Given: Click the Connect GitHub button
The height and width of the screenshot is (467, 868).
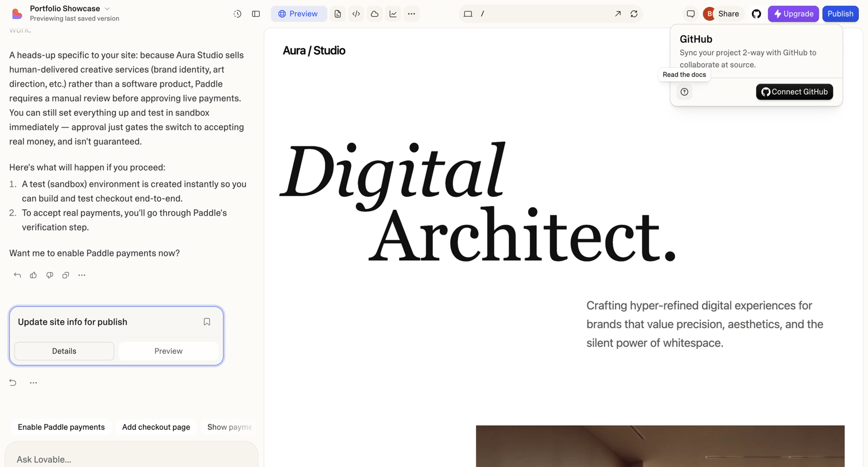Looking at the screenshot, I should click(x=795, y=92).
